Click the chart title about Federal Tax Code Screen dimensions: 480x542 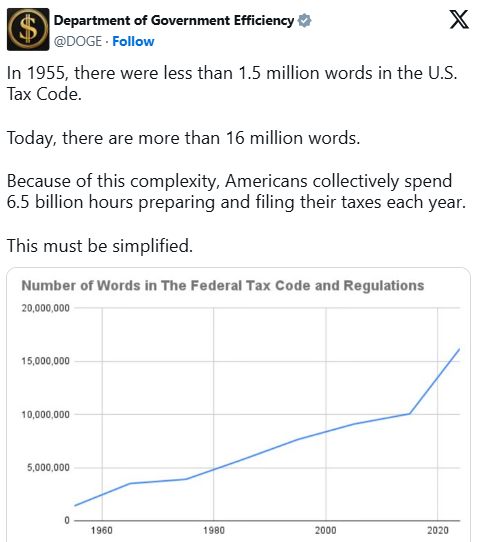click(x=223, y=286)
